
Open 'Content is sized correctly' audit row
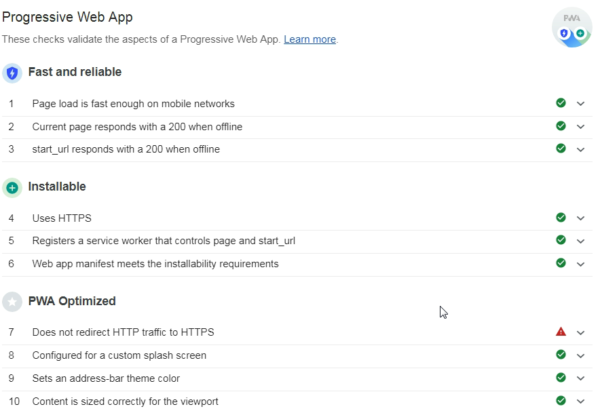pyautogui.click(x=125, y=401)
